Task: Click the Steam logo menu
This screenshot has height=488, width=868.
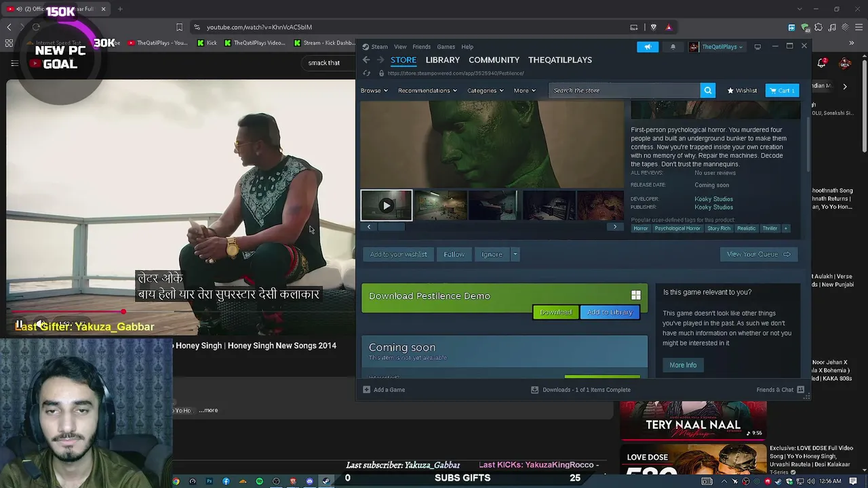Action: coord(374,47)
